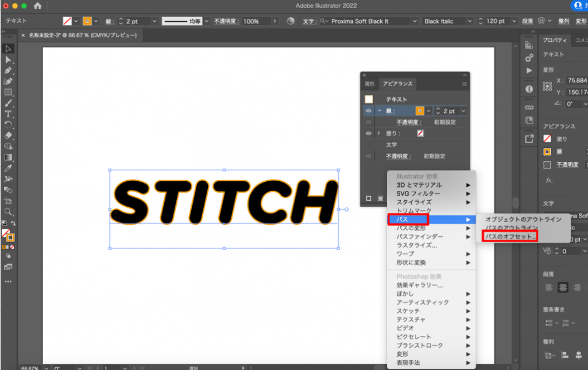Choose オブジェクトのアウトライン from submenu
The width and height of the screenshot is (588, 370).
coord(523,220)
